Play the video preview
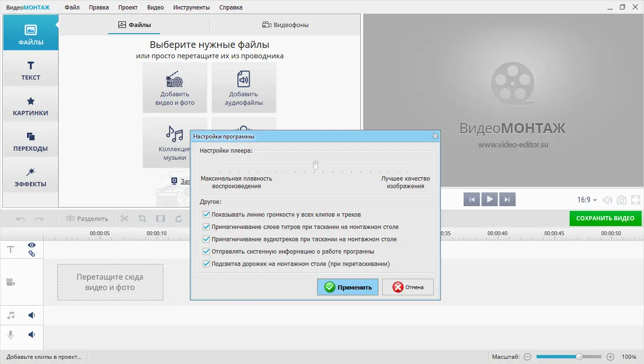This screenshot has height=364, width=644. pos(489,200)
